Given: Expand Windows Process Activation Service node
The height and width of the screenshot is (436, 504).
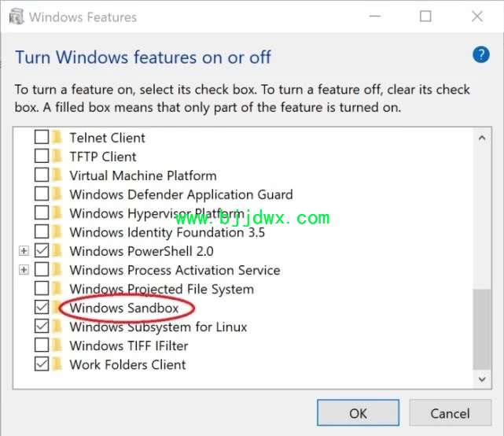Looking at the screenshot, I should click(x=24, y=270).
